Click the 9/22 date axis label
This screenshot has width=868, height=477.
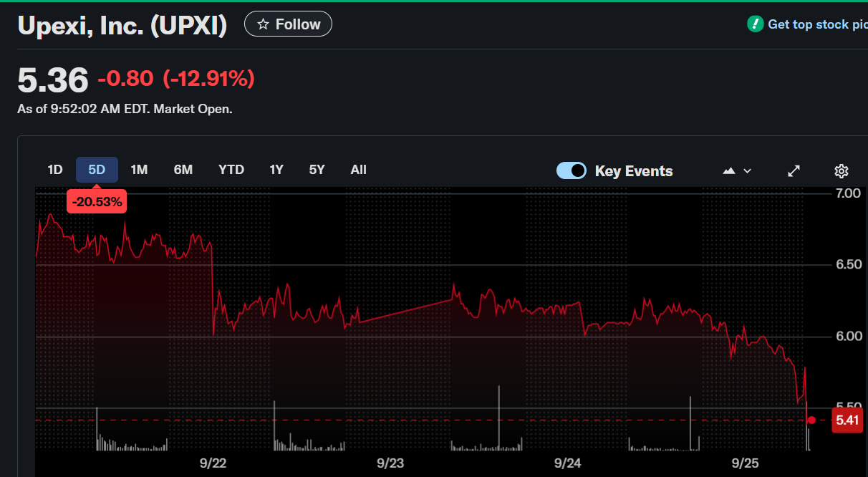(213, 463)
